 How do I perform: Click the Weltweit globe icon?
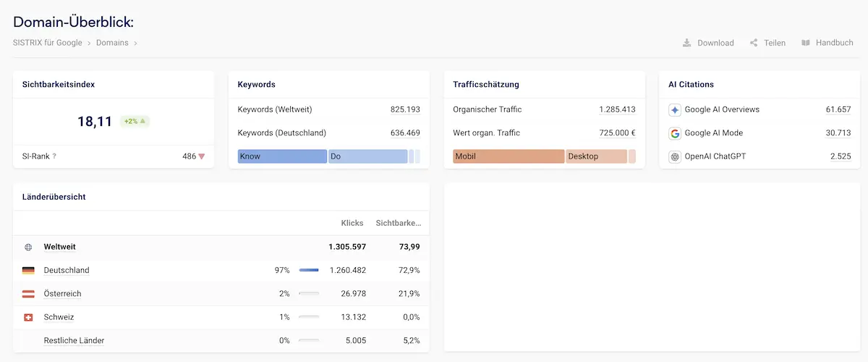point(28,247)
